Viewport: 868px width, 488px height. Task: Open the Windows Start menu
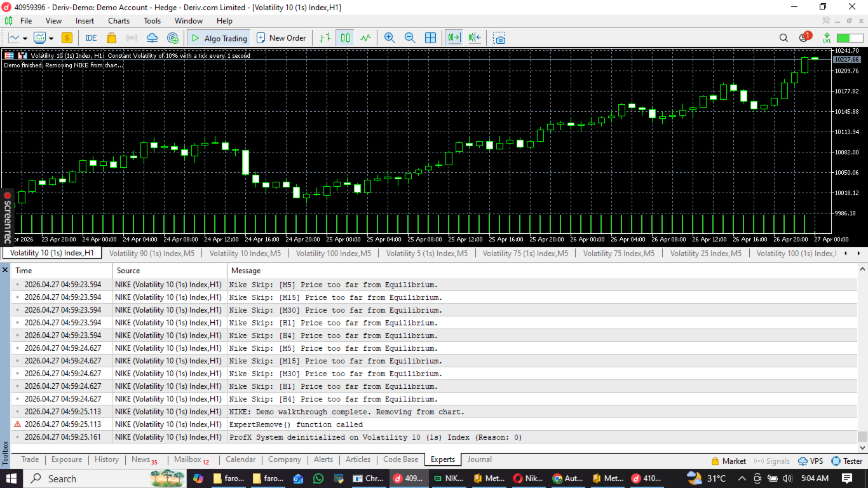[13, 478]
